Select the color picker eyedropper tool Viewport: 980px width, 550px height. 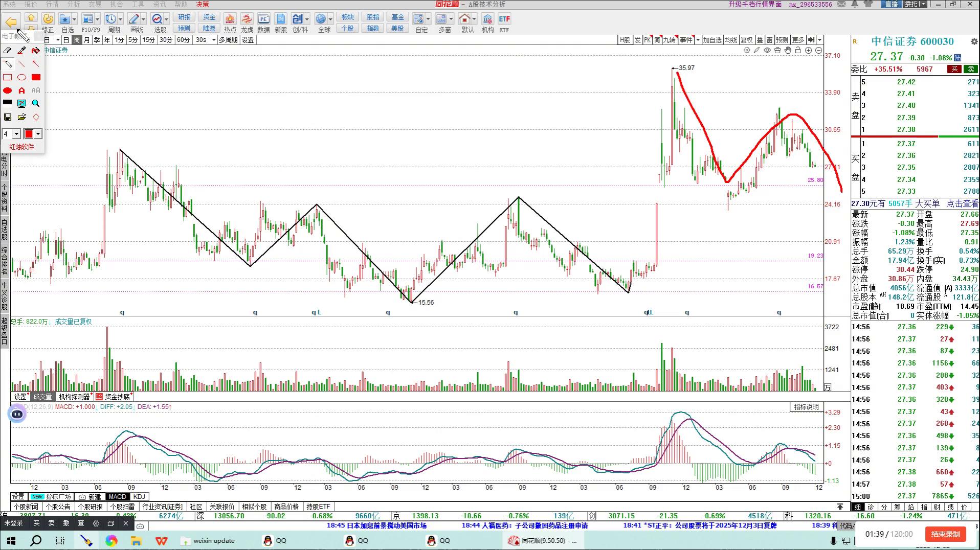coord(21,51)
